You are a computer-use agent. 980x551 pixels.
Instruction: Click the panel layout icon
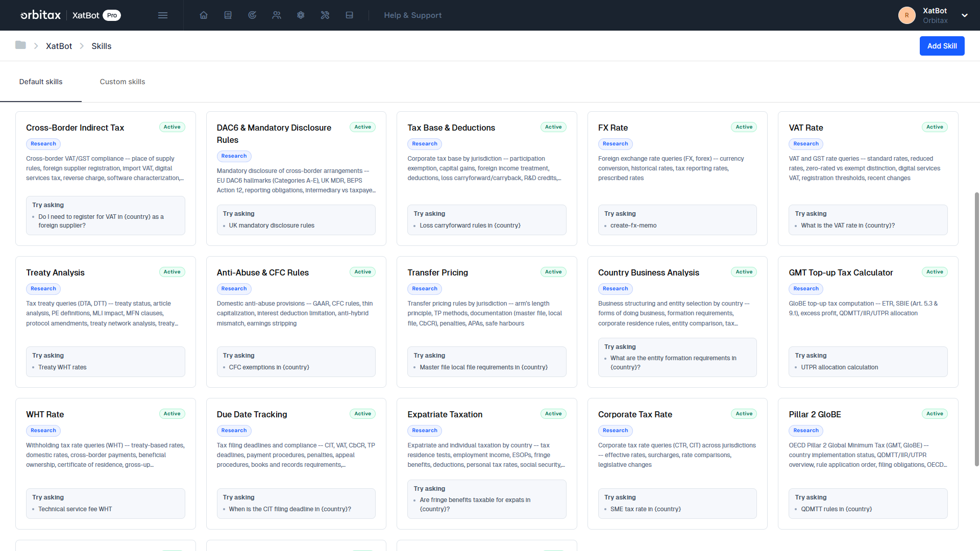pyautogui.click(x=350, y=15)
